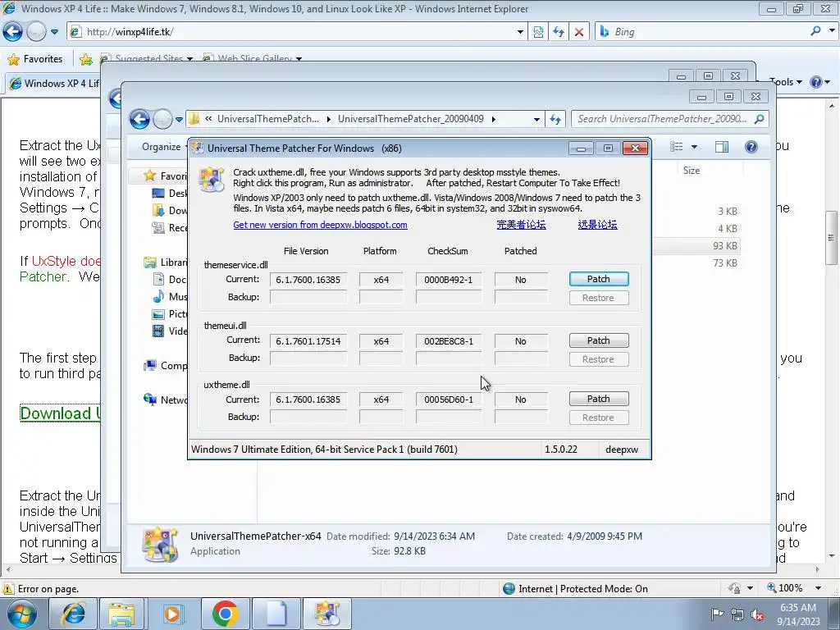Viewport: 840px width, 630px height.
Task: Open Internet Explorer from the taskbar
Action: click(x=73, y=614)
